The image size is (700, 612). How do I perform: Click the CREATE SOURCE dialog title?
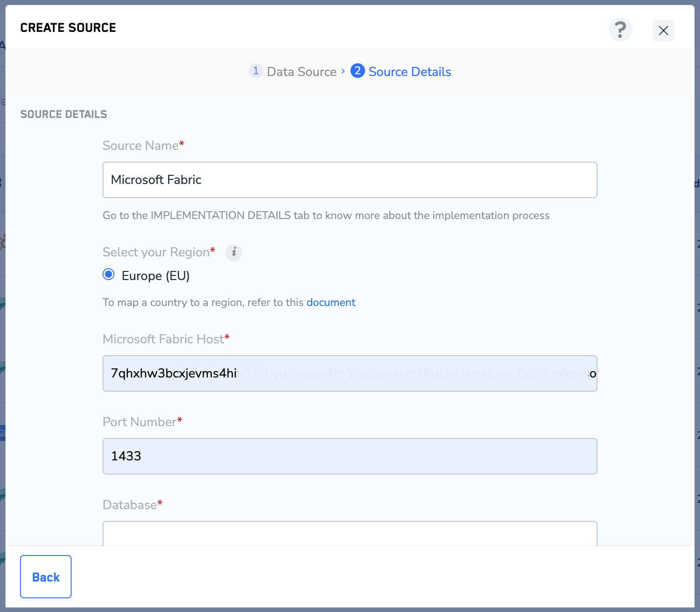[x=68, y=28]
